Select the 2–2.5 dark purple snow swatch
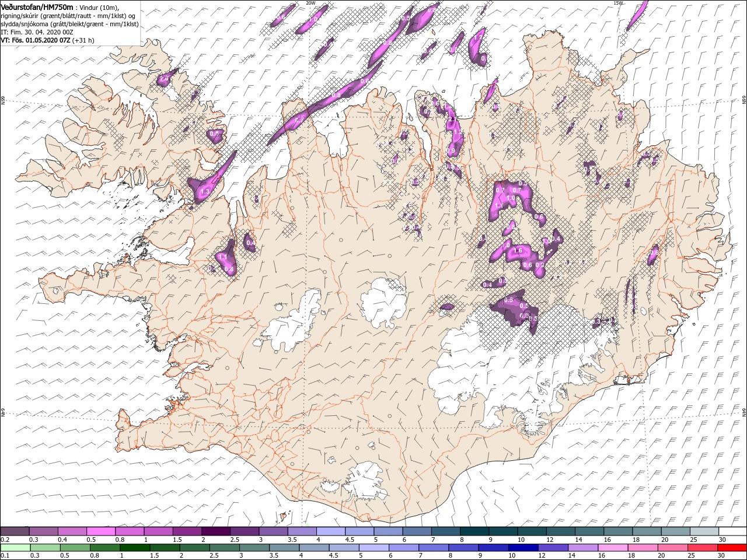Screen dimensions: 747x560 coord(216,531)
